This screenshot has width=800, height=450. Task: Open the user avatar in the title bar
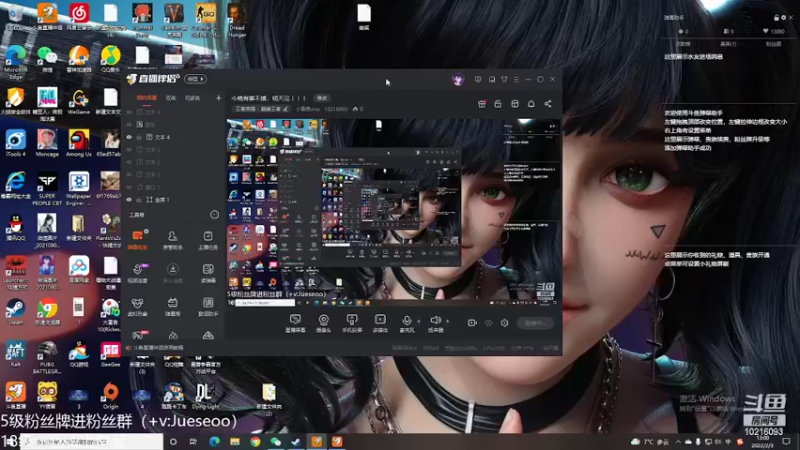click(458, 80)
